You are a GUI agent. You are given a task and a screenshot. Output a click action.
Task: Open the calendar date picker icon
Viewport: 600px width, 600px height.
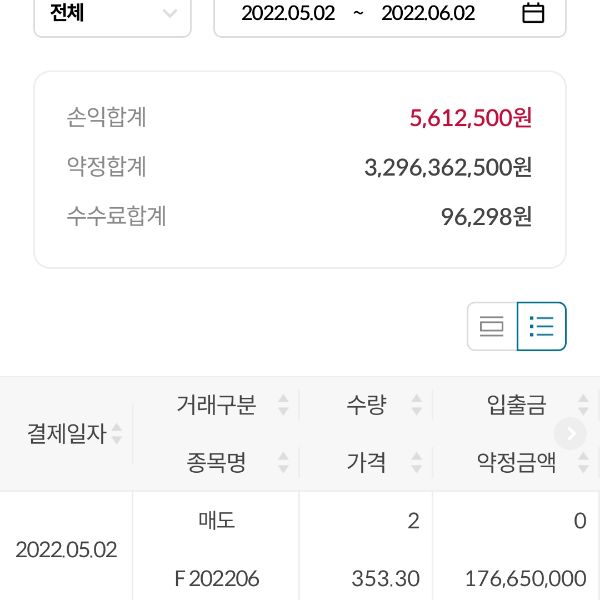click(x=534, y=13)
